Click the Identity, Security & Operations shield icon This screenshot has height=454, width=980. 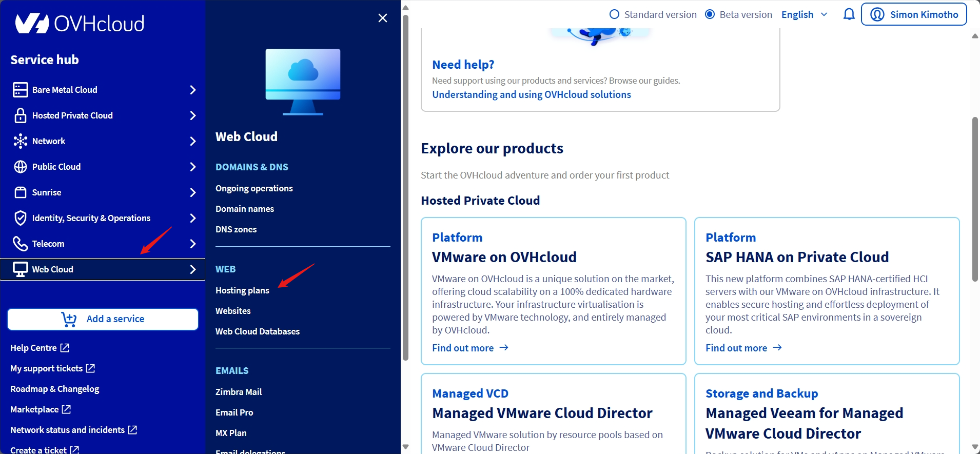pyautogui.click(x=21, y=218)
